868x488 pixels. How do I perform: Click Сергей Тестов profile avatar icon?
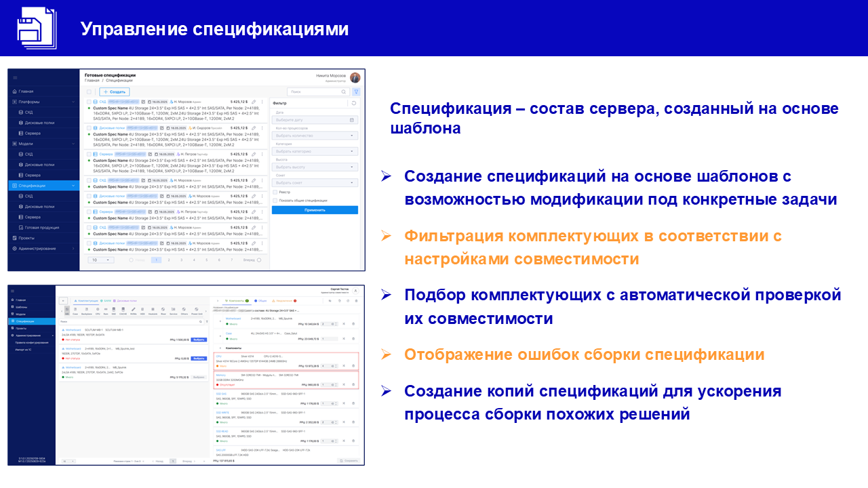pos(355,291)
